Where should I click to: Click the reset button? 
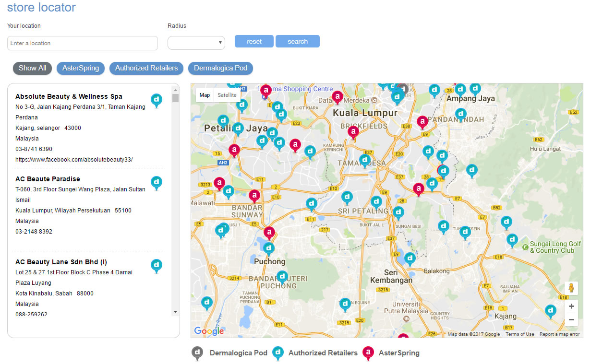254,41
